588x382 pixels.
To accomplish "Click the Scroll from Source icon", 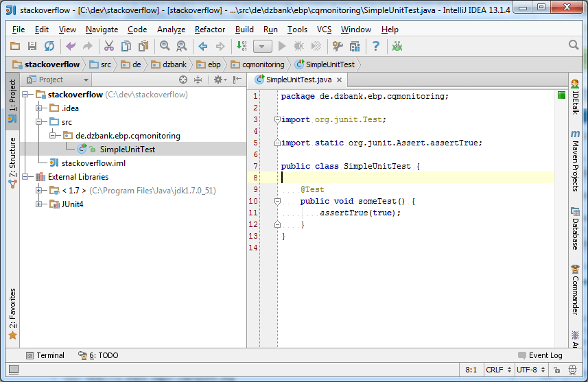I will [183, 80].
